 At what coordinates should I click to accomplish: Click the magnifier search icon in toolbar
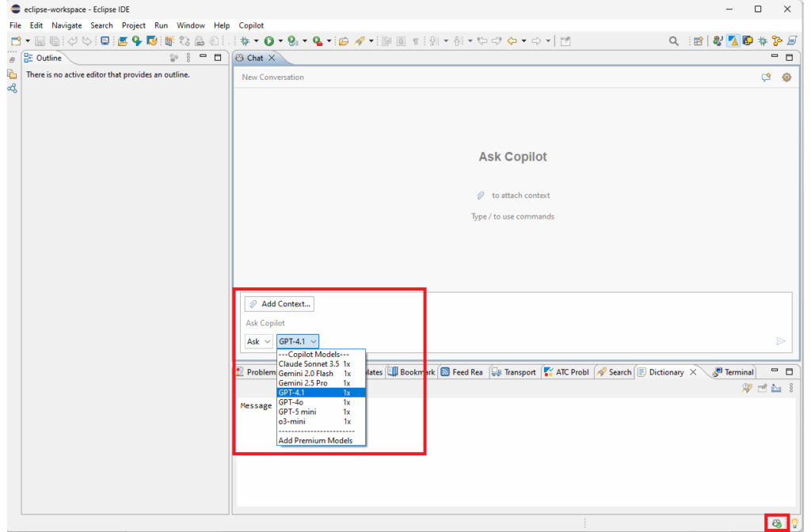[674, 41]
